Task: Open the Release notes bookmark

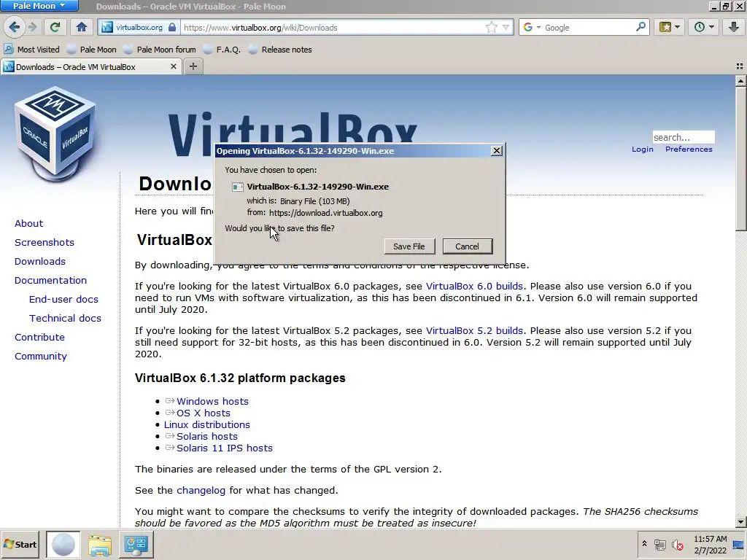Action: tap(280, 50)
